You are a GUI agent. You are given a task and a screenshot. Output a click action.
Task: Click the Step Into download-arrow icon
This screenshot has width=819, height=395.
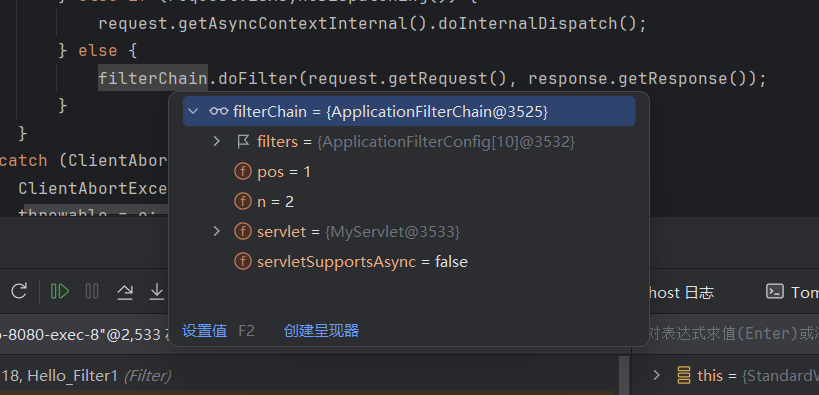(x=157, y=291)
